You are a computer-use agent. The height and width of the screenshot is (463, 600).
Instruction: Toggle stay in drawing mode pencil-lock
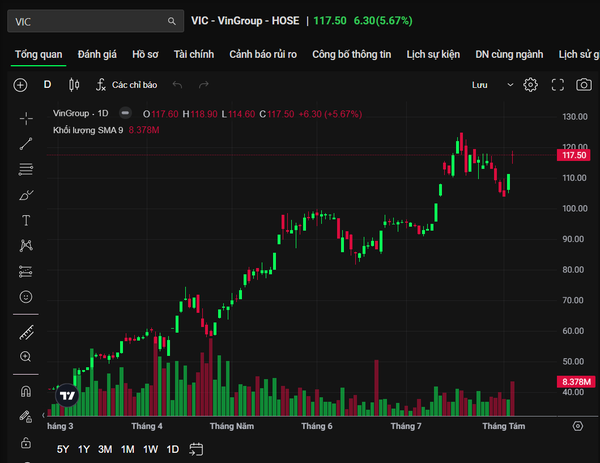point(25,417)
